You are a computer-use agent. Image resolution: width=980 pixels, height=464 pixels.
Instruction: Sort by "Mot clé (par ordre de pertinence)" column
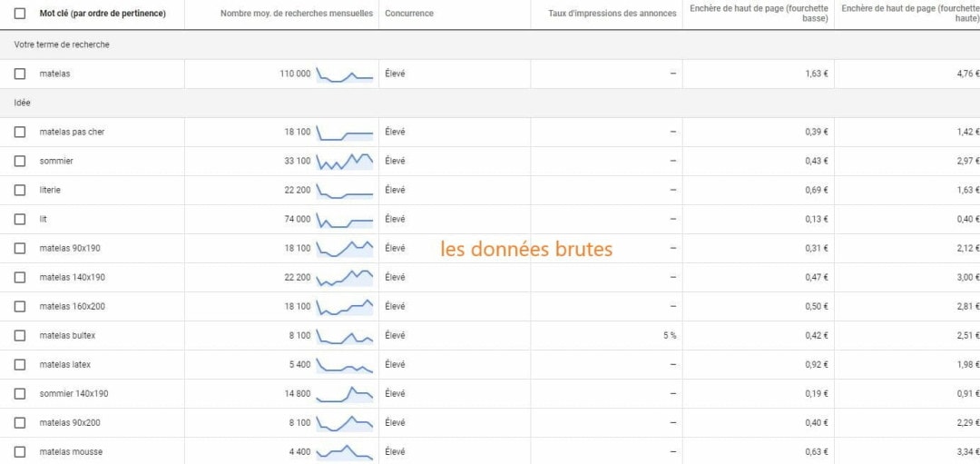[x=103, y=14]
